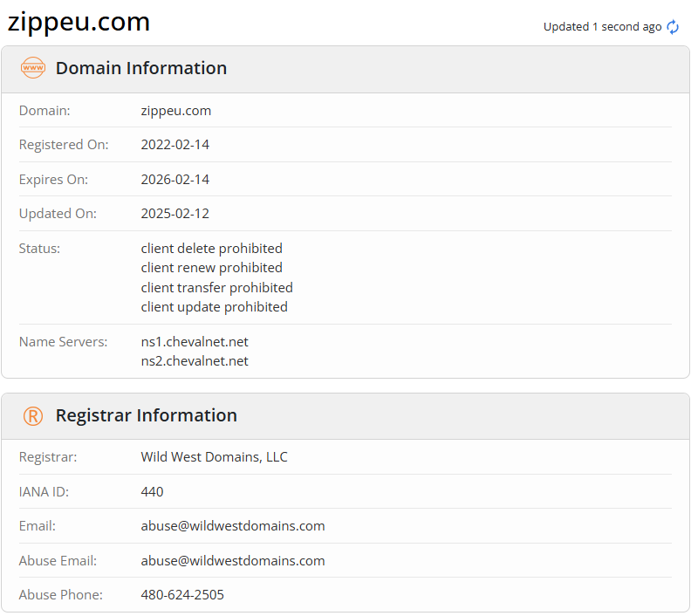Click the Domain Information header

coord(140,68)
